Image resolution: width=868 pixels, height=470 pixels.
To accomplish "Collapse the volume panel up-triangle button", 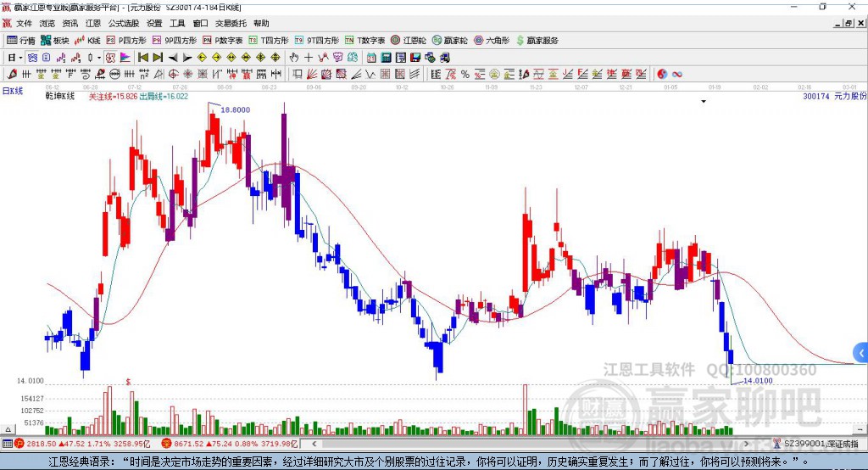I will click(8, 429).
